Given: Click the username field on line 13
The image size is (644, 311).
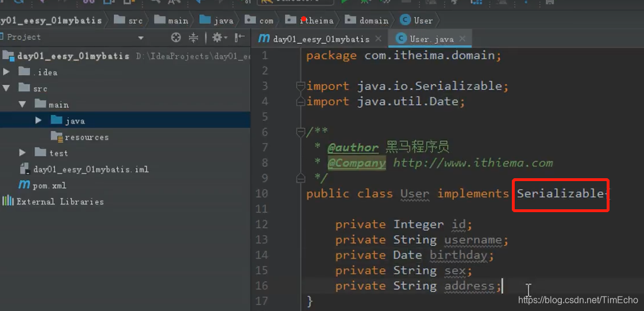Looking at the screenshot, I should tap(473, 240).
